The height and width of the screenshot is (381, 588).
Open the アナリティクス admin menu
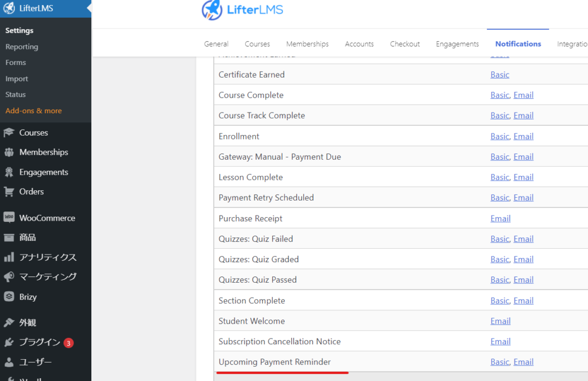(46, 257)
